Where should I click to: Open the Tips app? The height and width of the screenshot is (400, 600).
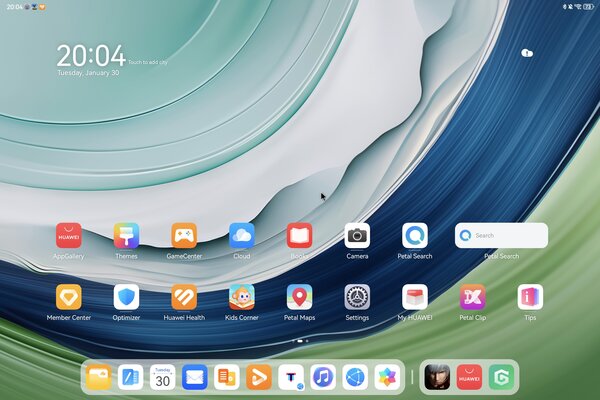(x=530, y=297)
